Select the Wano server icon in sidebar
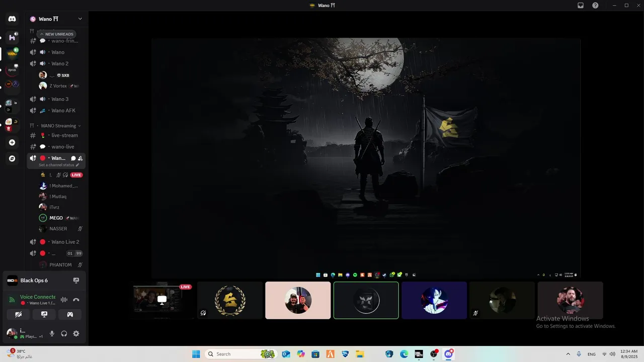Image resolution: width=644 pixels, height=362 pixels. [12, 53]
